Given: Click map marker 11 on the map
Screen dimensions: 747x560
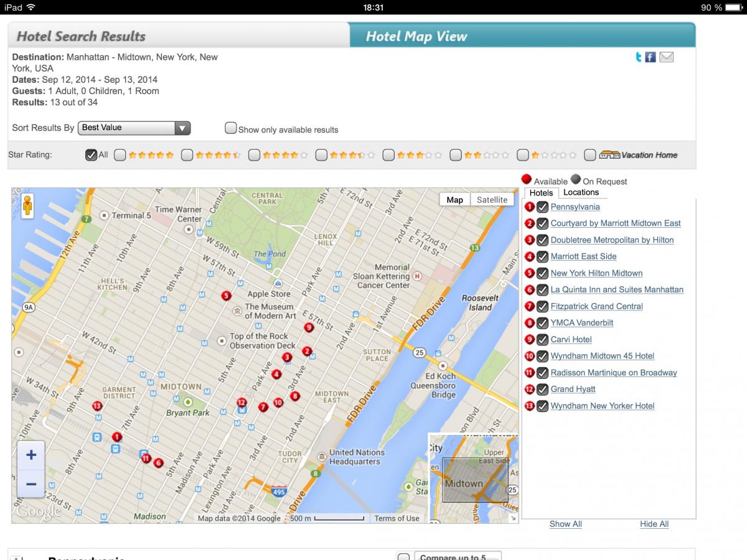Looking at the screenshot, I should coord(146,459).
